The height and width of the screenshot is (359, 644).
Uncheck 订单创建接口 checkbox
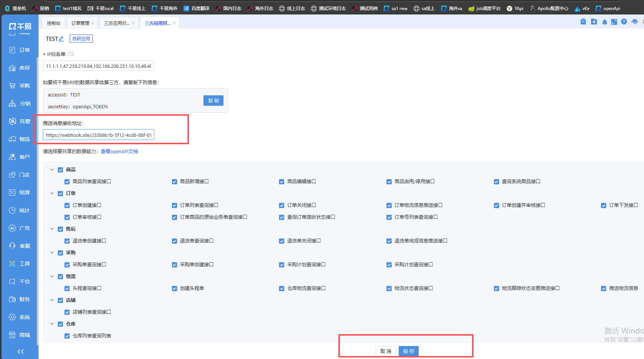(67, 205)
